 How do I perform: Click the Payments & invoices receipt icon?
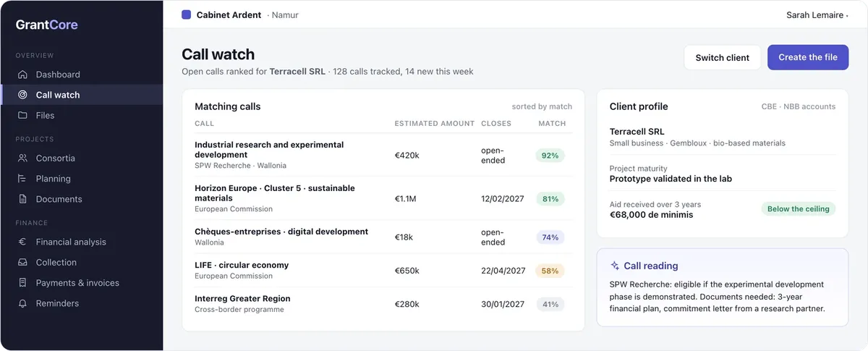point(22,283)
